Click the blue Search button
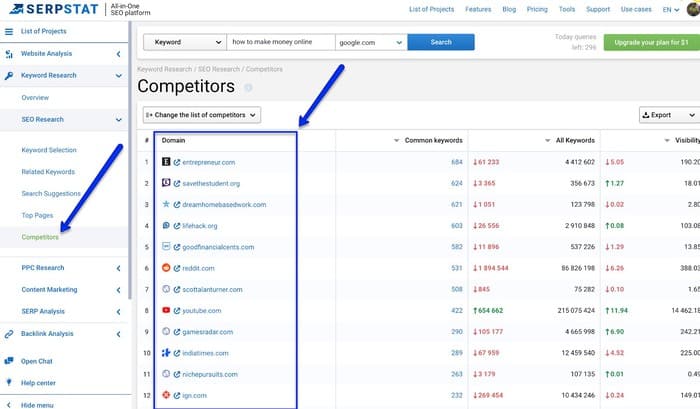The image size is (700, 409). [441, 42]
